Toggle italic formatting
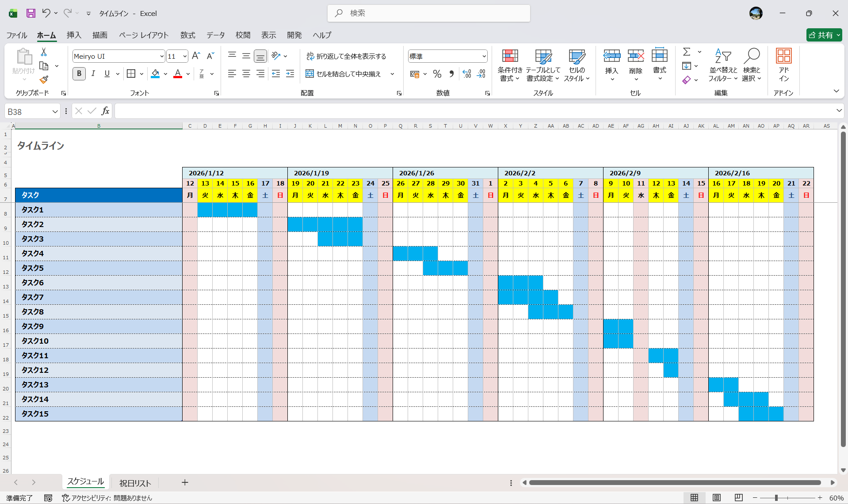This screenshot has width=848, height=504. (x=93, y=74)
